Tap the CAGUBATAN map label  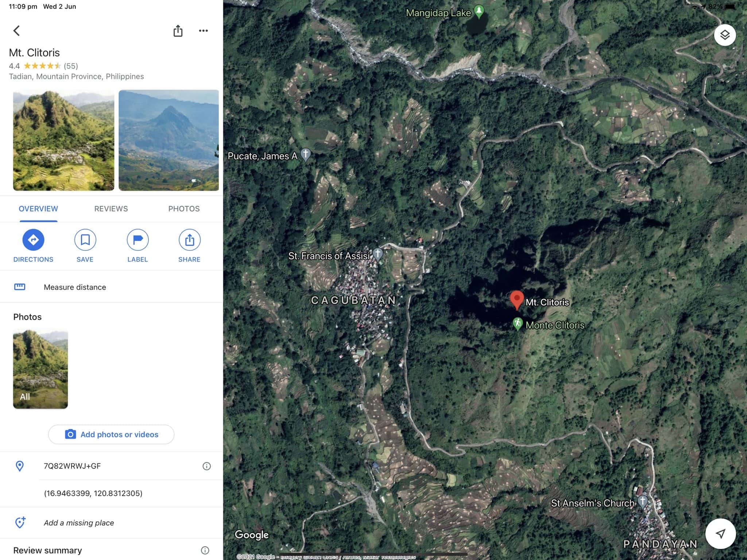tap(353, 300)
